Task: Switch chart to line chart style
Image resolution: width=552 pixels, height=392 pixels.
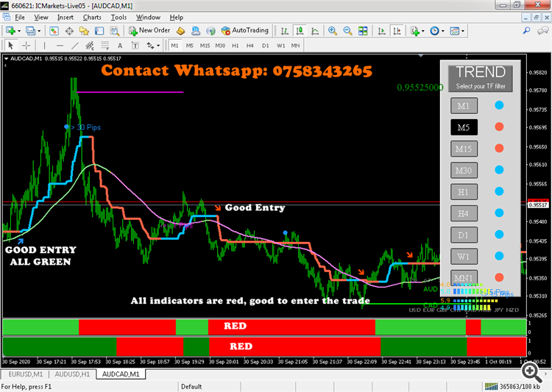Action: pyautogui.click(x=315, y=31)
